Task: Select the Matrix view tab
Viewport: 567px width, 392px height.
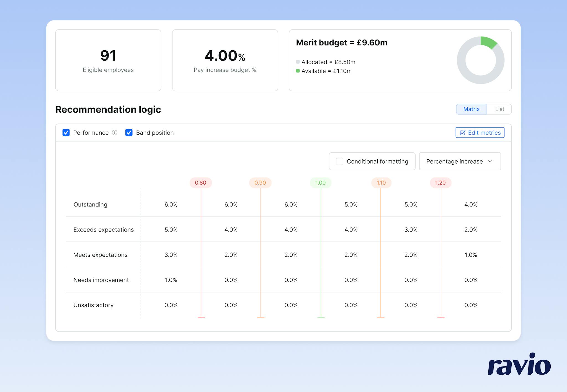Action: click(471, 109)
